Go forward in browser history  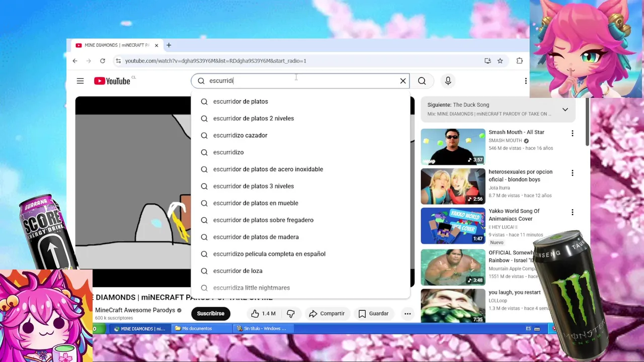(89, 61)
